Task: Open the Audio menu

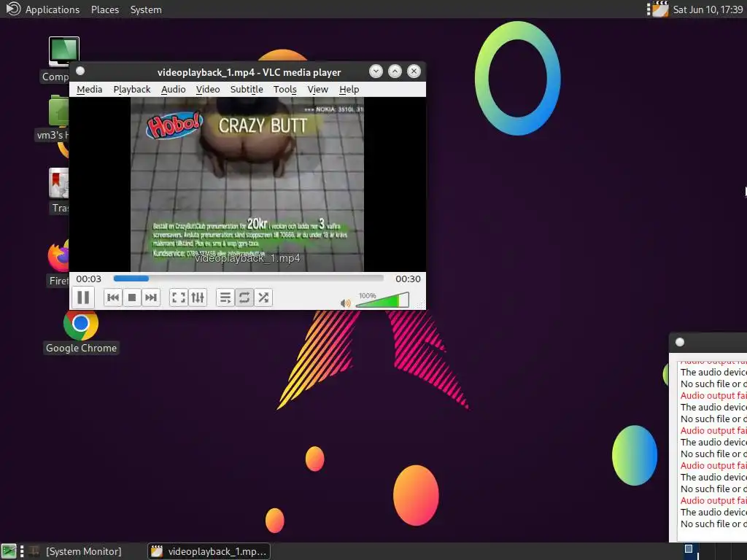Action: pyautogui.click(x=174, y=90)
